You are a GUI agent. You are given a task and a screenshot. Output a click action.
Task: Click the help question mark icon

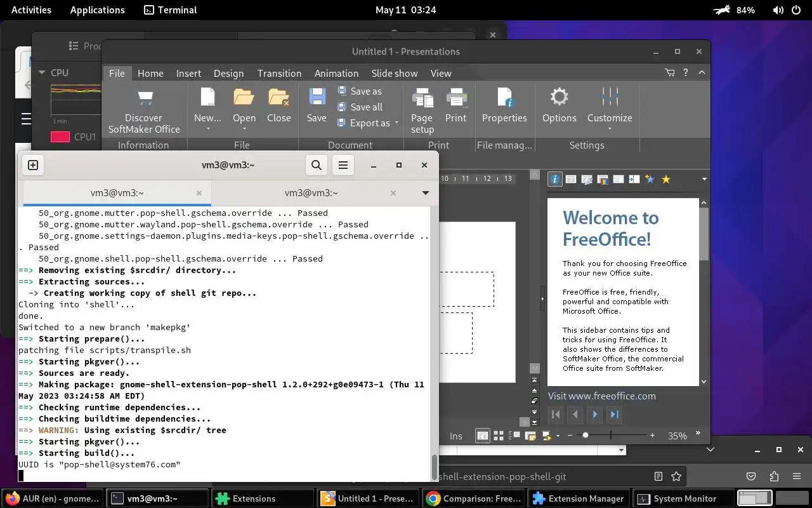point(685,73)
